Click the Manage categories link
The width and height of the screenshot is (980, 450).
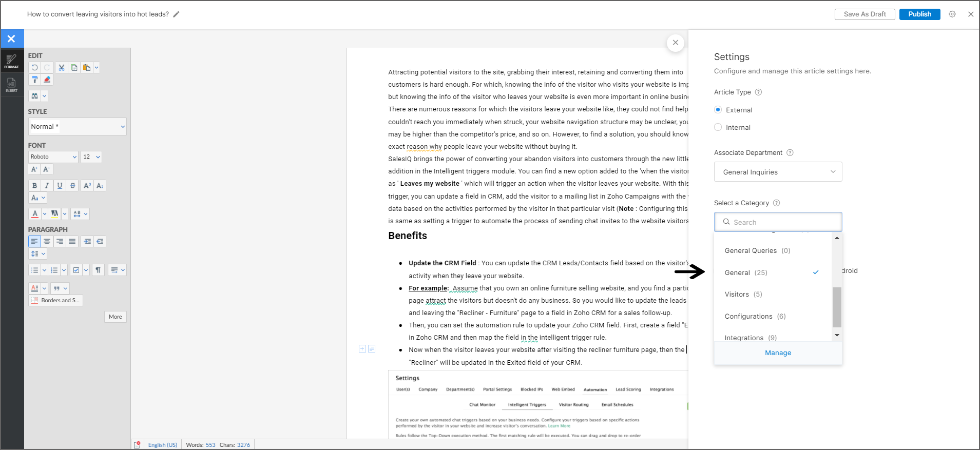[x=778, y=353]
